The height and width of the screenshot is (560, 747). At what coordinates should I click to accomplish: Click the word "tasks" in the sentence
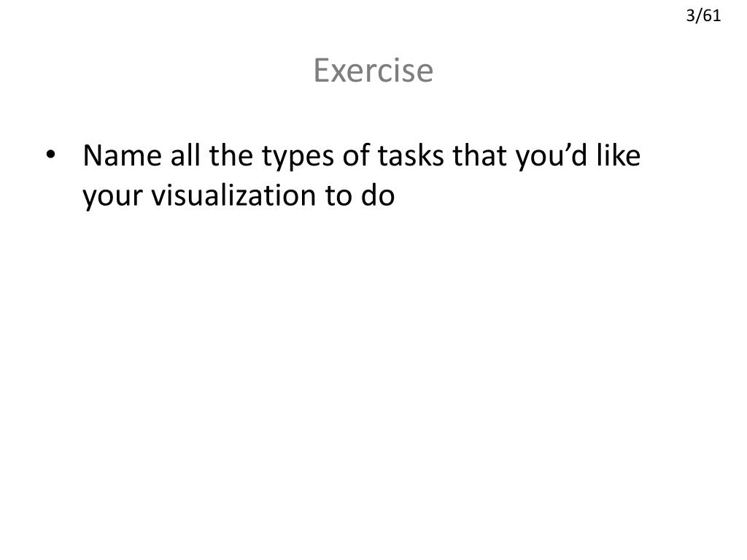[x=410, y=155]
